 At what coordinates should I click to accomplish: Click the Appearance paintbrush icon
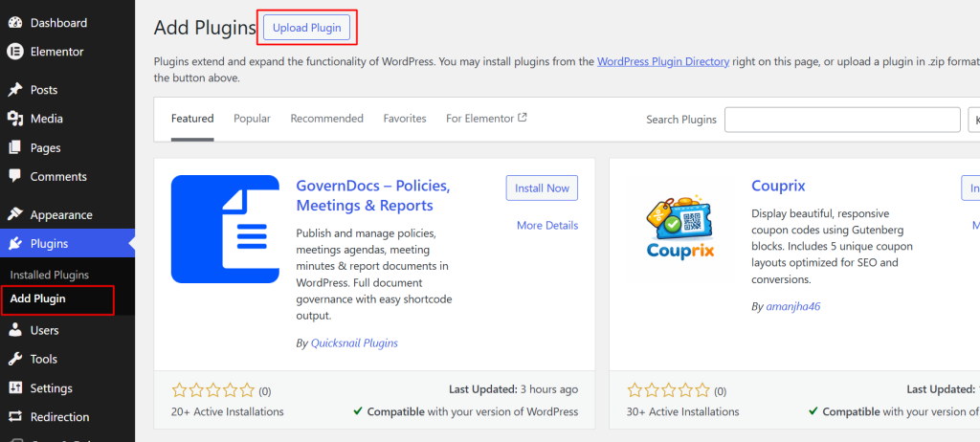pyautogui.click(x=15, y=215)
